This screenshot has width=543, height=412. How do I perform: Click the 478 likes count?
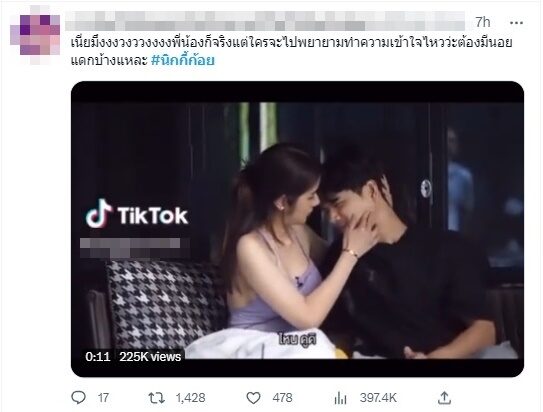click(282, 398)
